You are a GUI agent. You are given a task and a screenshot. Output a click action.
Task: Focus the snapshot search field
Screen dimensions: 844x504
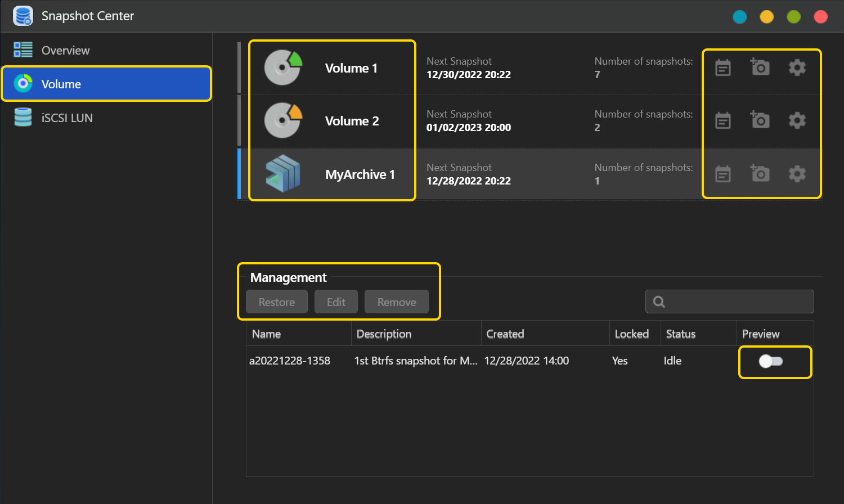(737, 302)
